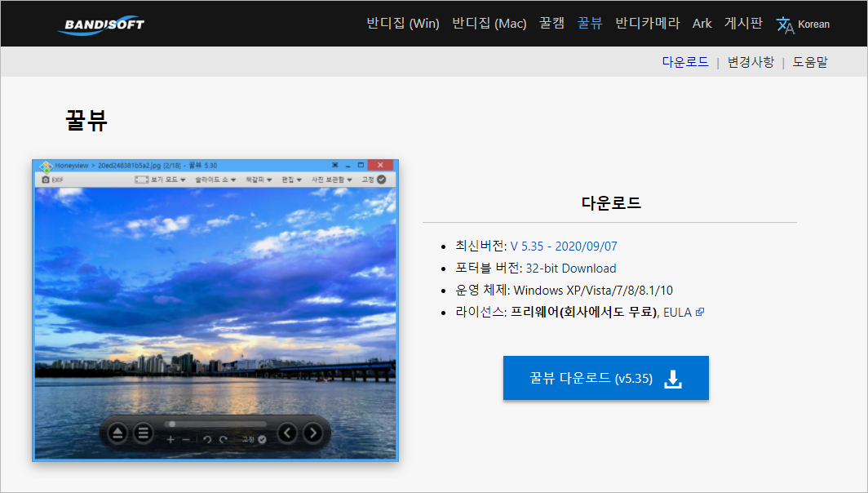The height and width of the screenshot is (493, 868).
Task: Click the Honeyview app icon in title bar
Action: 46,166
